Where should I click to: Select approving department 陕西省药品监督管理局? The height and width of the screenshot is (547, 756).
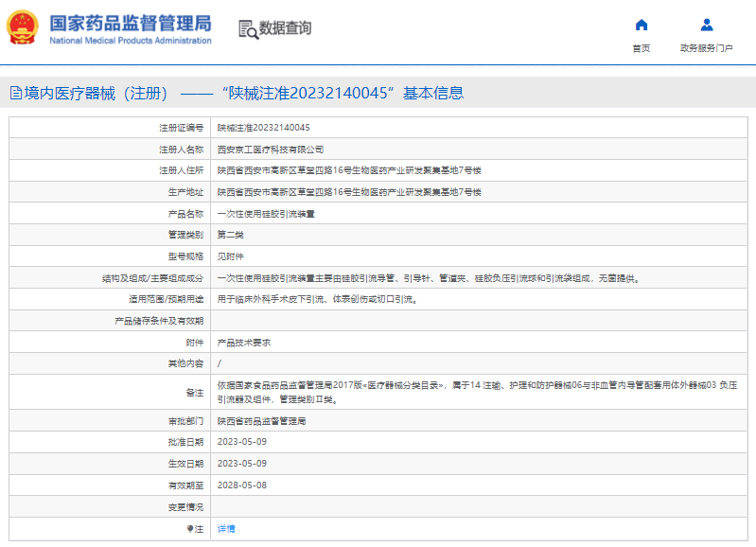click(x=261, y=421)
